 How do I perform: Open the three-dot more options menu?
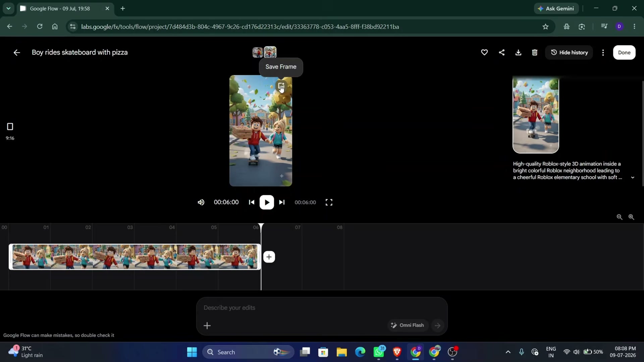603,53
